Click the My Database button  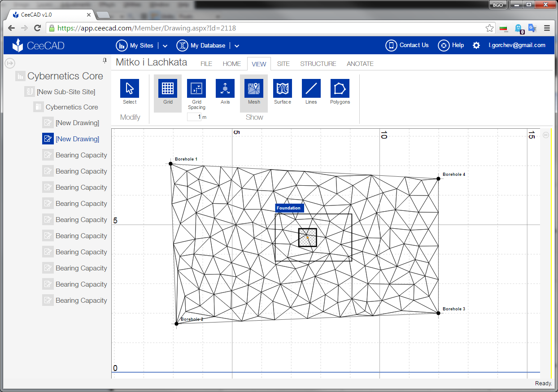[201, 45]
